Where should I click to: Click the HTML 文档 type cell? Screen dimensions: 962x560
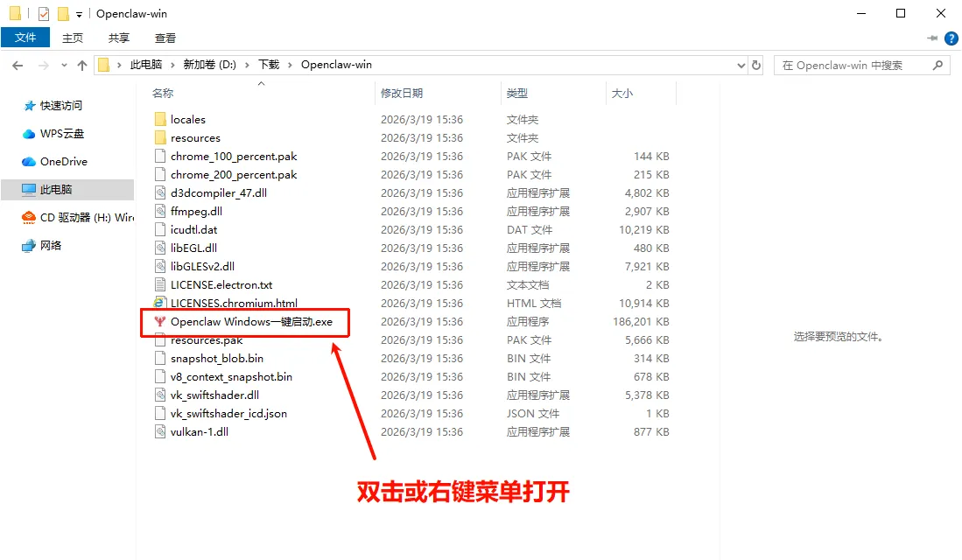[534, 303]
